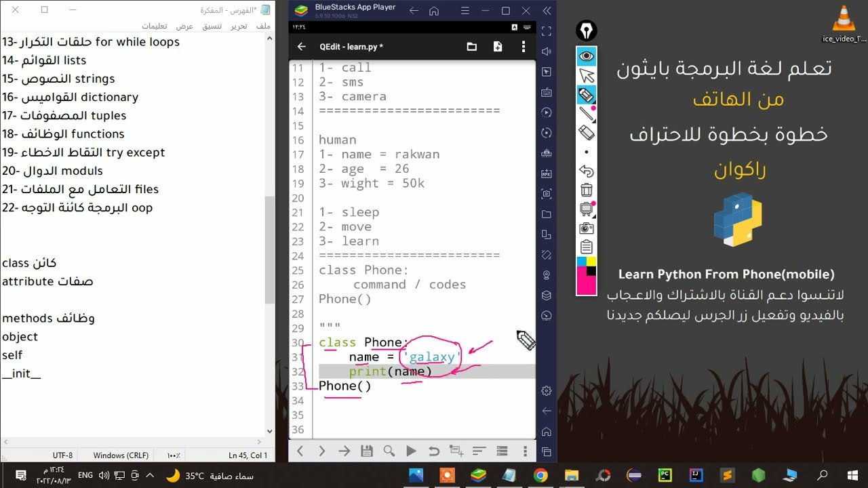
Task: Run script with QEdit play button
Action: tap(411, 451)
